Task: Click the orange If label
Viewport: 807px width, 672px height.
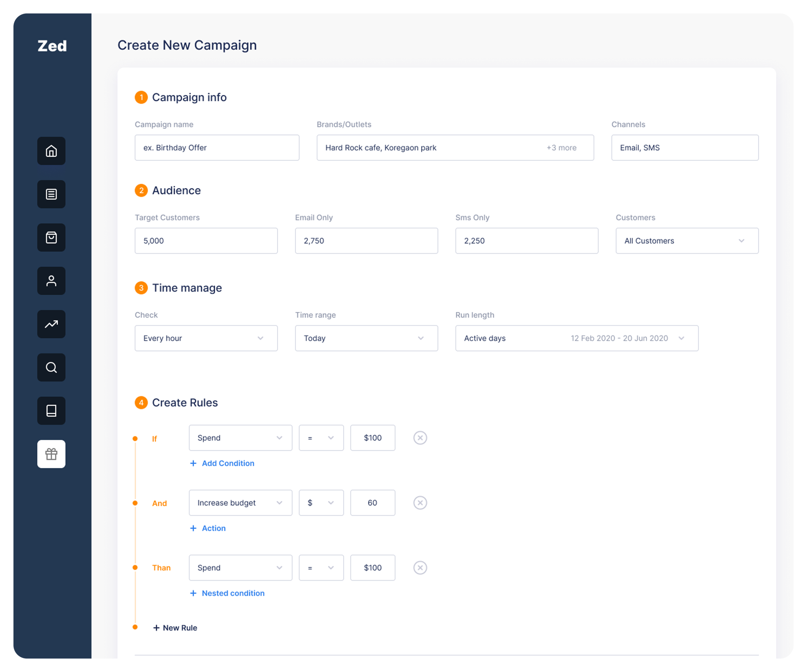Action: 154,439
